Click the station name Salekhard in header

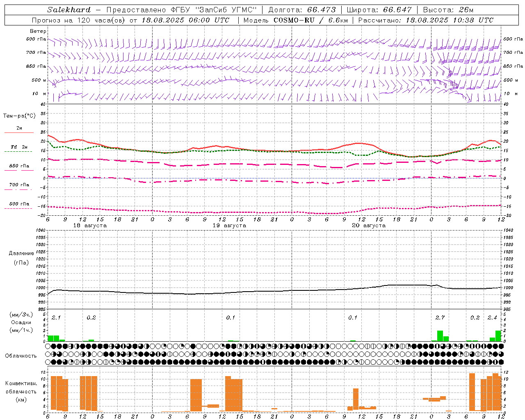point(69,9)
